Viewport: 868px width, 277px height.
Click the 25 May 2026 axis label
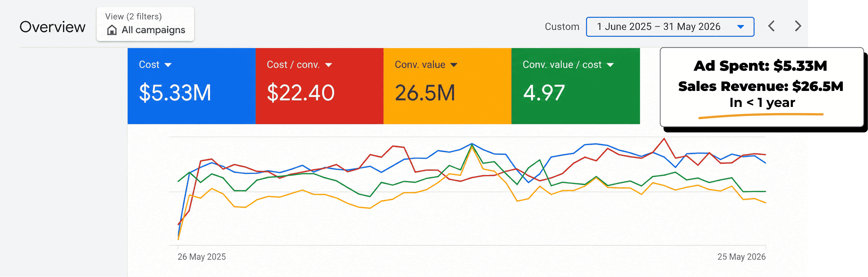pos(741,257)
